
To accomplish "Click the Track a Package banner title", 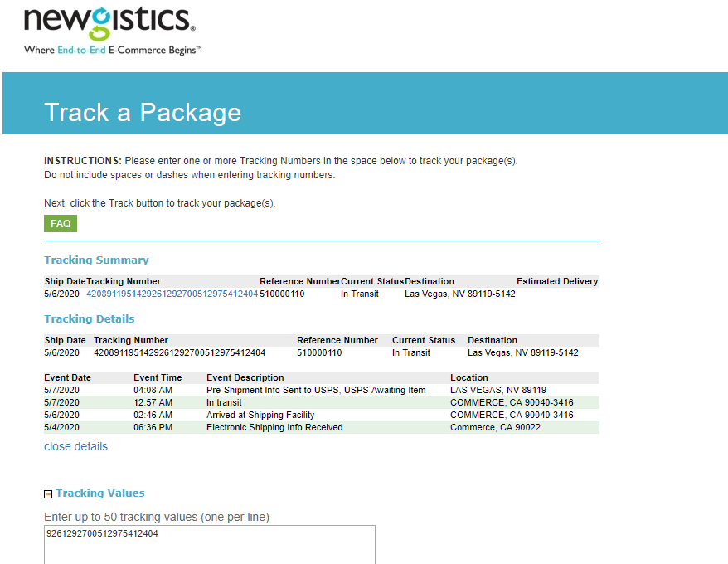I will click(143, 113).
